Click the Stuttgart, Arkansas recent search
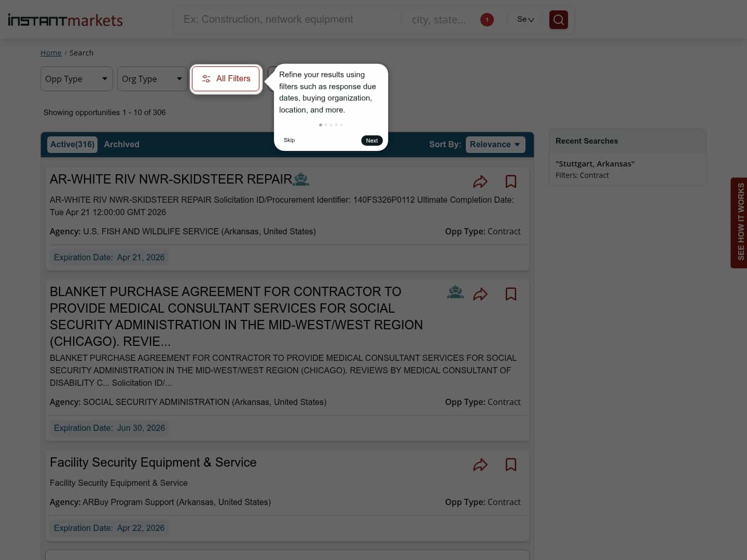Screen dimensions: 747x560 [x=594, y=163]
